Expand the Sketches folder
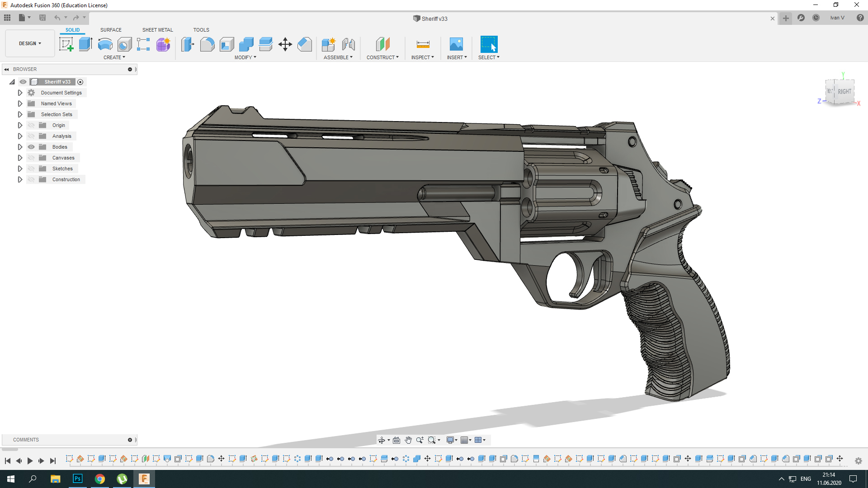This screenshot has height=488, width=868. coord(20,168)
